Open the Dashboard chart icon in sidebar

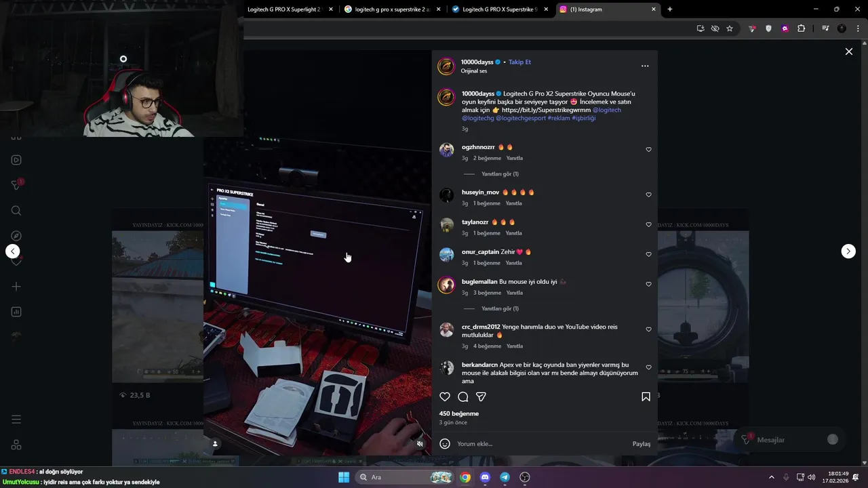(x=16, y=312)
